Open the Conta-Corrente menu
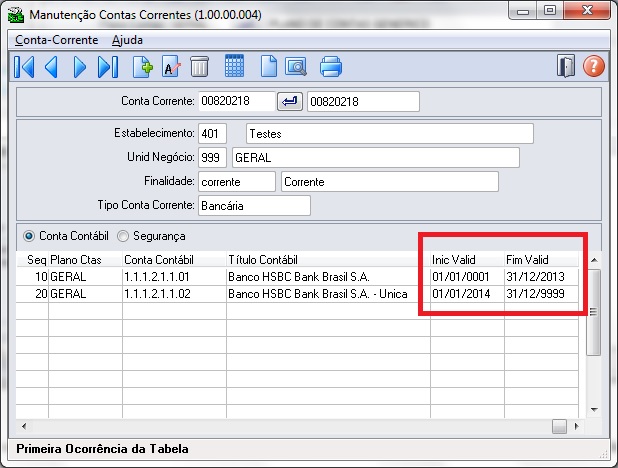 (56, 40)
